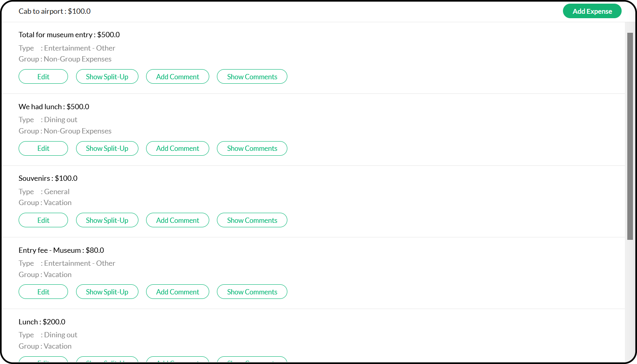Viewport: 637px width, 364px height.
Task: Show Comments for Souvenirs expense
Action: click(252, 220)
